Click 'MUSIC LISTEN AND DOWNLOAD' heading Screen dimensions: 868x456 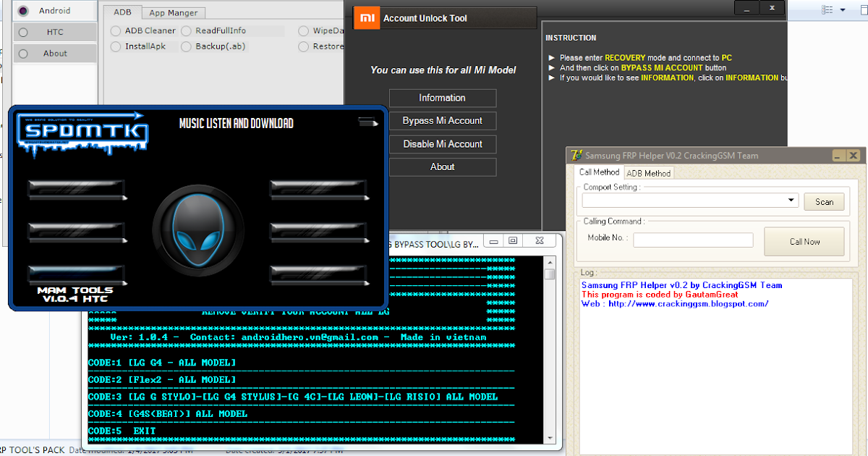tap(237, 124)
